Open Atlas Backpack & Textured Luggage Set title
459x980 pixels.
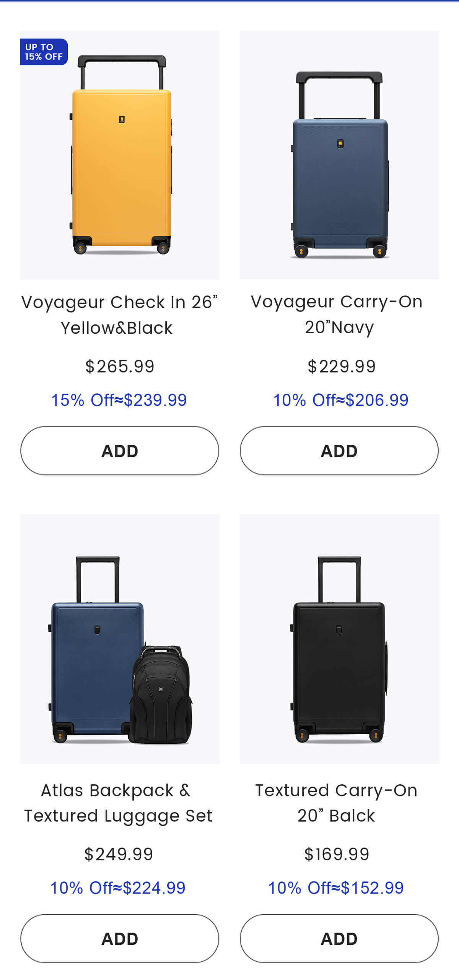click(118, 803)
